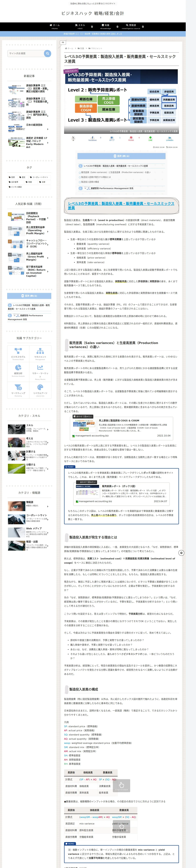
Task: Bookmark the article with Hatena (B!)
Action: [112, 138]
